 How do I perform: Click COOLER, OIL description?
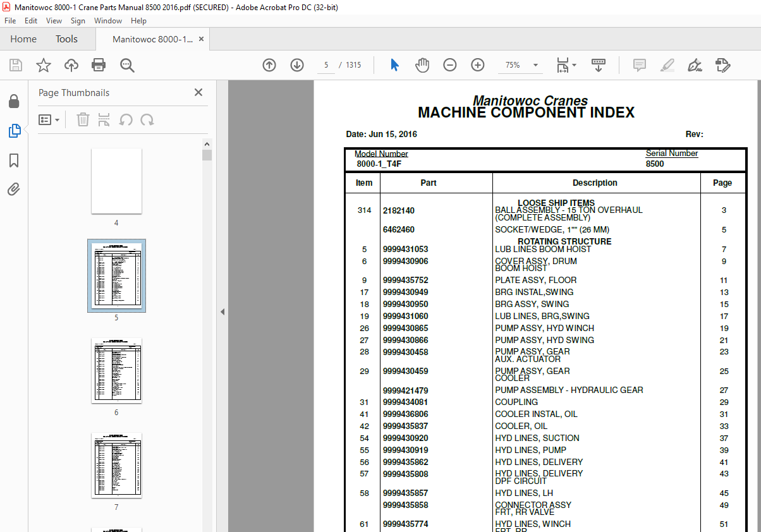[521, 426]
